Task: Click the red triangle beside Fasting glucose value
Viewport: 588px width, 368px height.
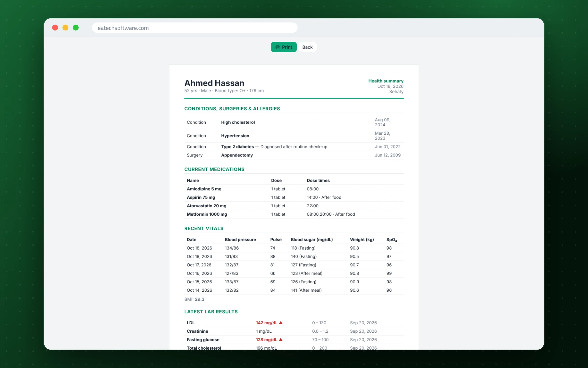Action: (281, 340)
